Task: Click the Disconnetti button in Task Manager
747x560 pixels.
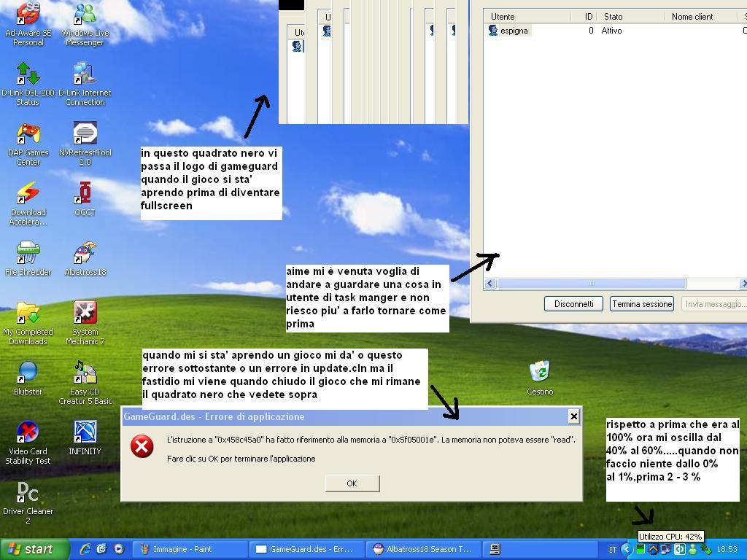Action: [573, 304]
